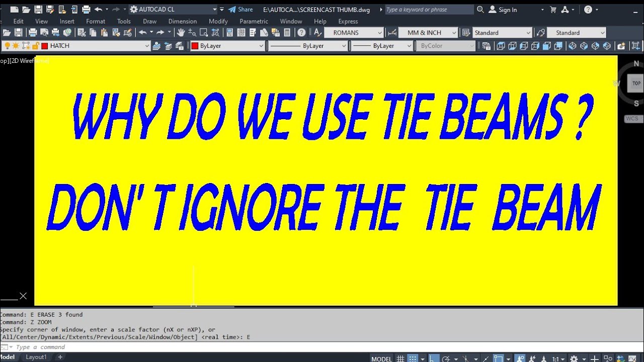The image size is (644, 362).
Task: Click the TOP face of the ViewCube
Action: (636, 83)
